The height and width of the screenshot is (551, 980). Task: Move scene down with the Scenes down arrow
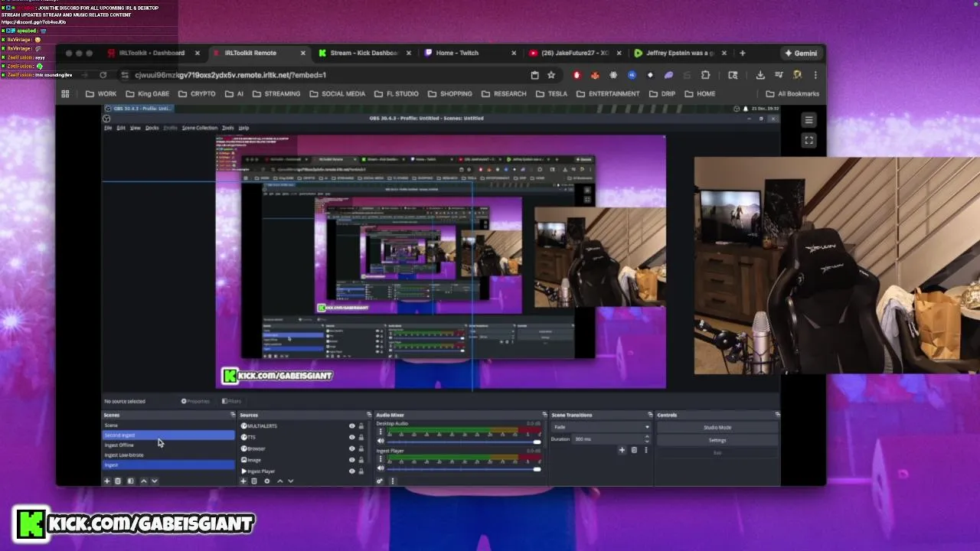[x=154, y=481]
